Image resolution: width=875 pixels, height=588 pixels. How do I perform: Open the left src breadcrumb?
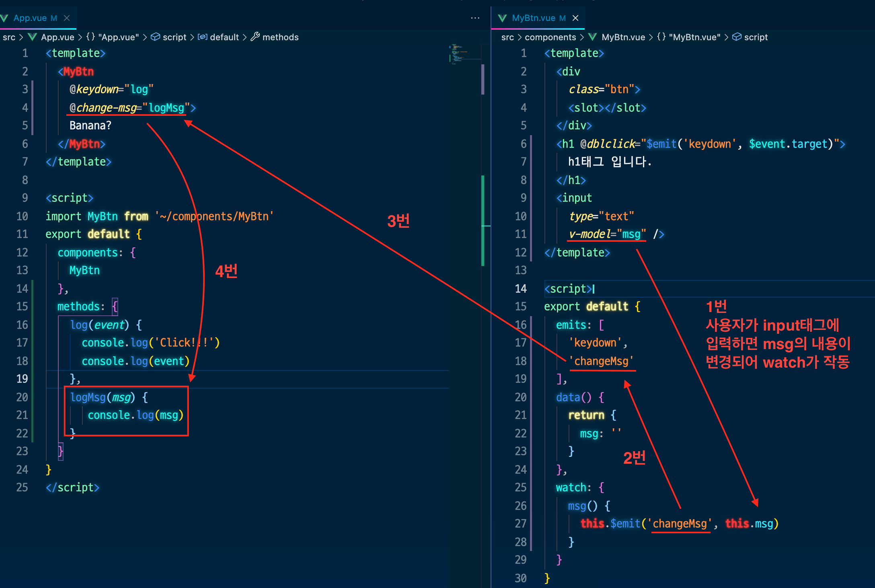(9, 37)
